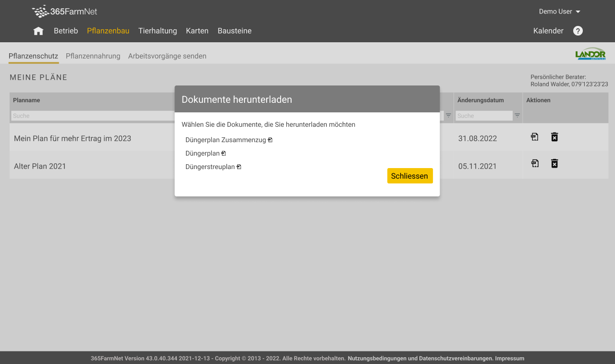Download the Düngerplan Zusammenzug document icon

(270, 140)
